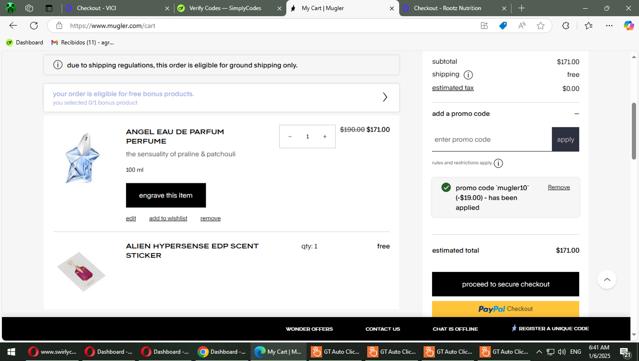Collapse the add a promo code section
Screen dimensions: 639x361
[x=576, y=114]
